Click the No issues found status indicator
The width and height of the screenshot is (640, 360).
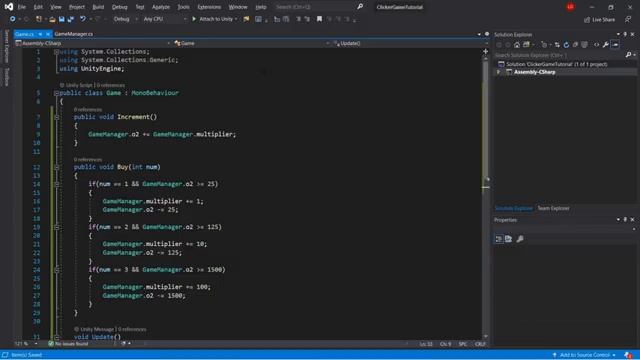tap(68, 344)
